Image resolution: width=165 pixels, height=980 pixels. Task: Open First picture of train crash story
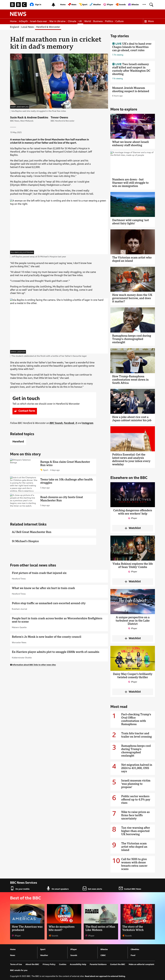point(39,573)
